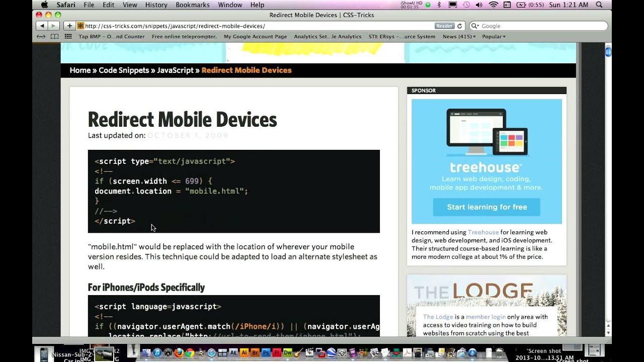Open the Apple menu
Screen dimensions: 644x362
[44, 5]
